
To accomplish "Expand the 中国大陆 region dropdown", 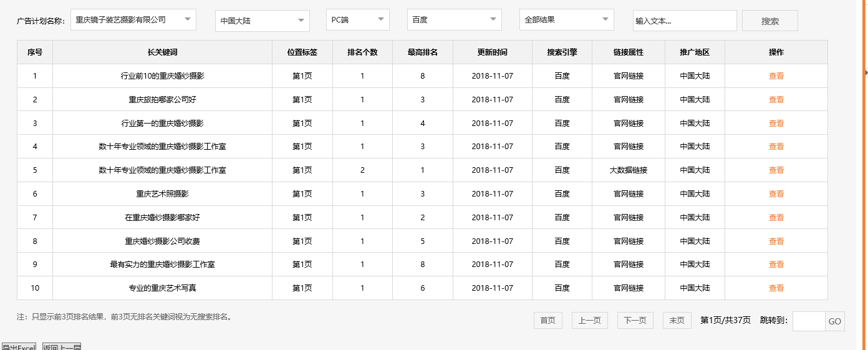I will (x=263, y=21).
